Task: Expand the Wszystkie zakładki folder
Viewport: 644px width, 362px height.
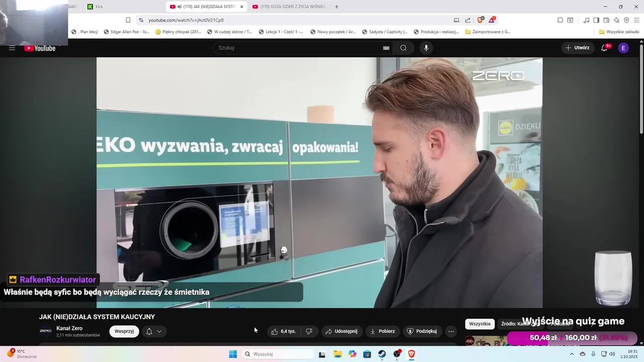Action: (619, 32)
